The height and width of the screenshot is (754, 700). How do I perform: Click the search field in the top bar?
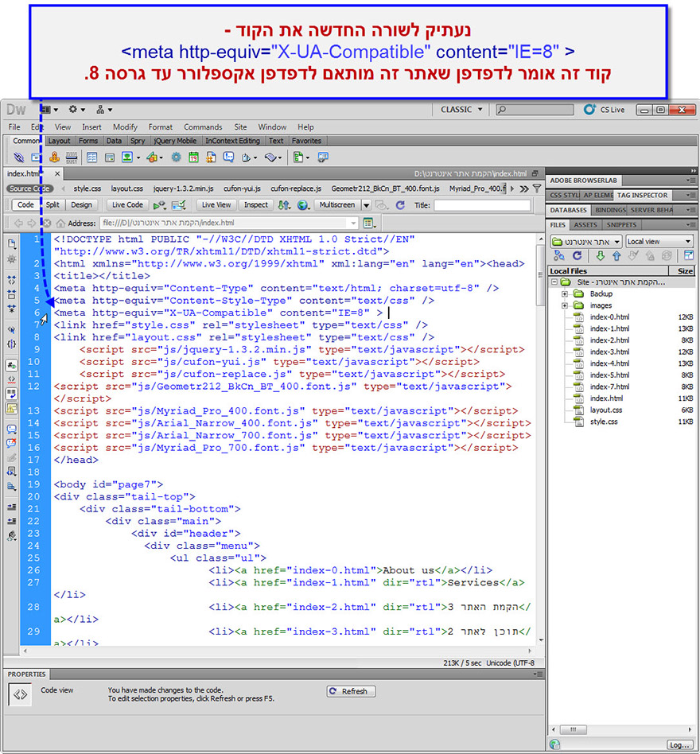(x=535, y=110)
